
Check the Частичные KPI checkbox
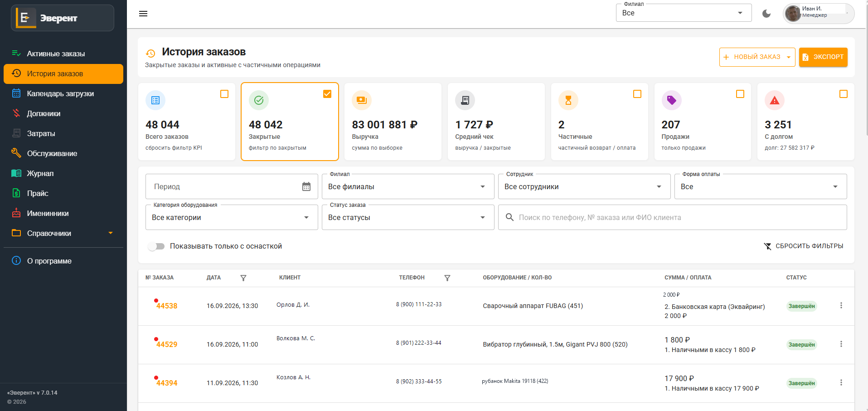point(637,94)
